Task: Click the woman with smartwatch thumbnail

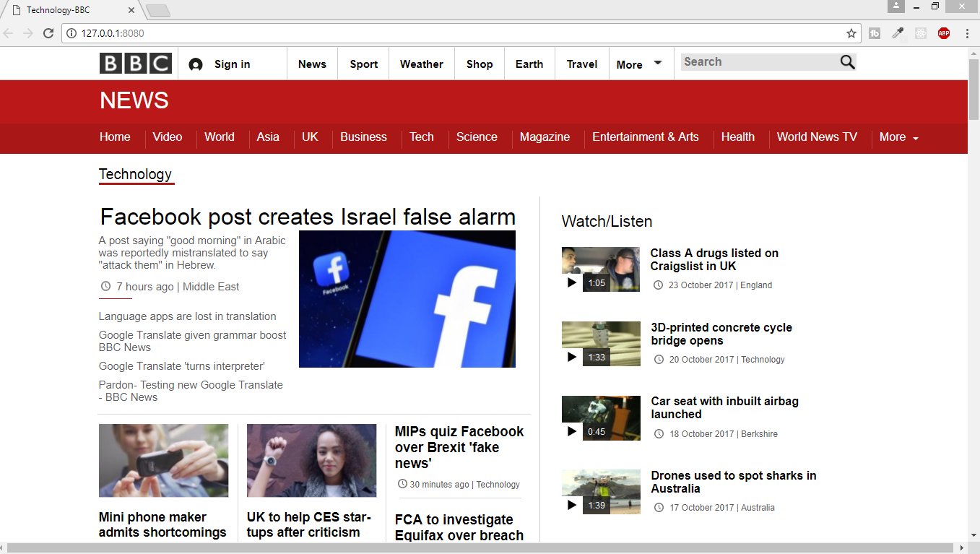Action: pos(311,461)
